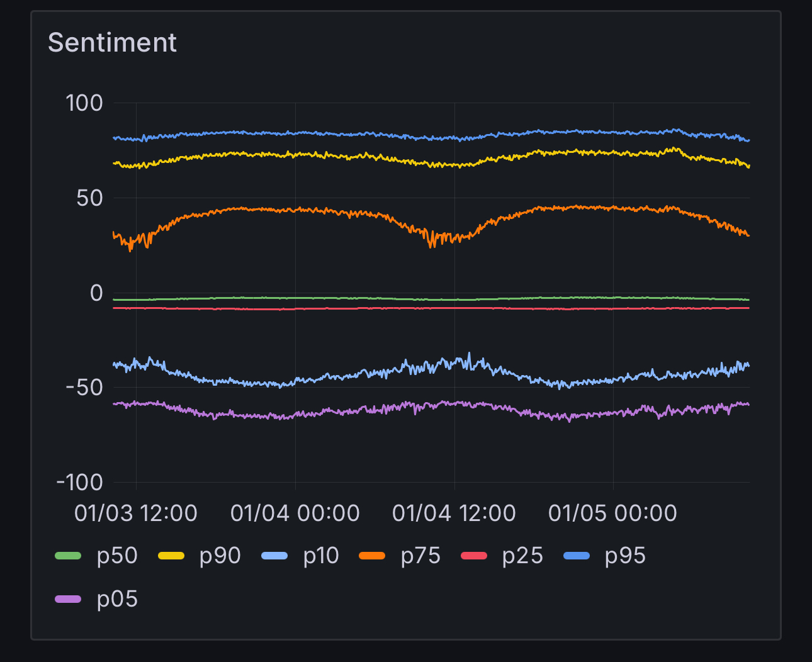Click the purple p05 line in chart
The image size is (812, 662).
point(252,416)
